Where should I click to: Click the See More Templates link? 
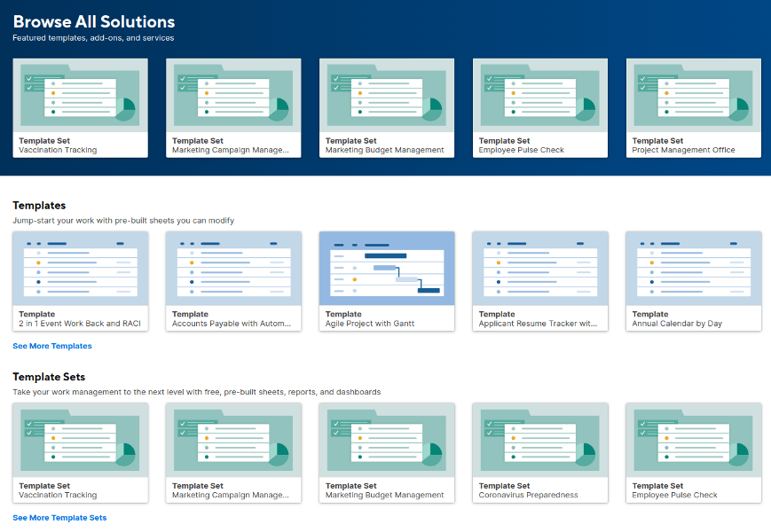coord(51,346)
